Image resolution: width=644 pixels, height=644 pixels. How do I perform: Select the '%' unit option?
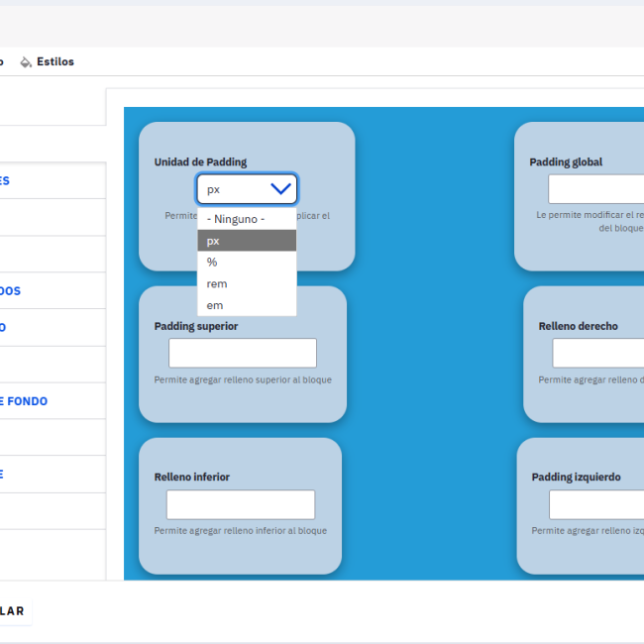pyautogui.click(x=247, y=262)
